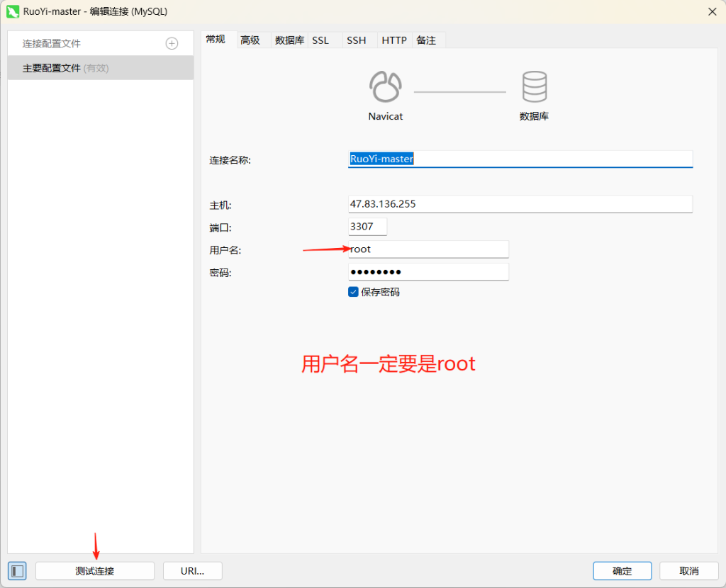Click the Navicat caption under the logo
The height and width of the screenshot is (588, 726).
click(x=385, y=117)
